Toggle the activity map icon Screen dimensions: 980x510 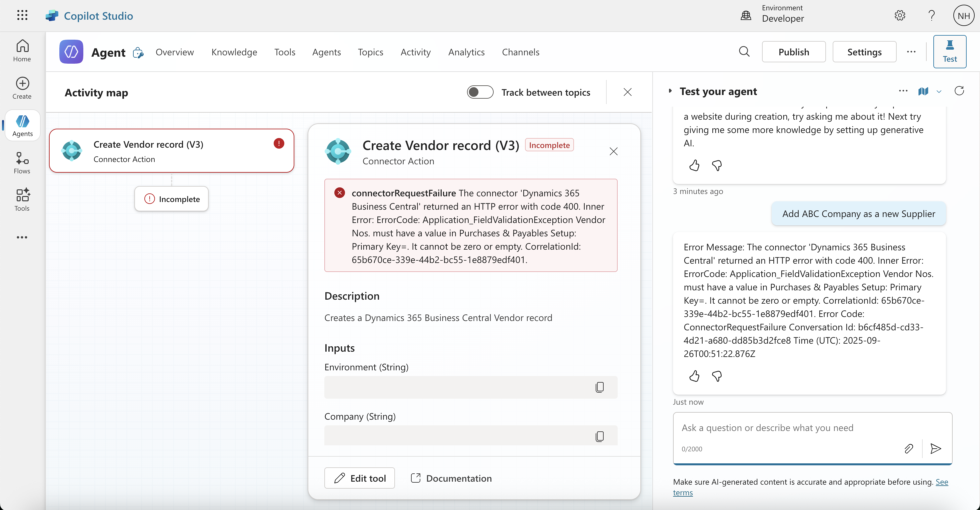coord(923,91)
